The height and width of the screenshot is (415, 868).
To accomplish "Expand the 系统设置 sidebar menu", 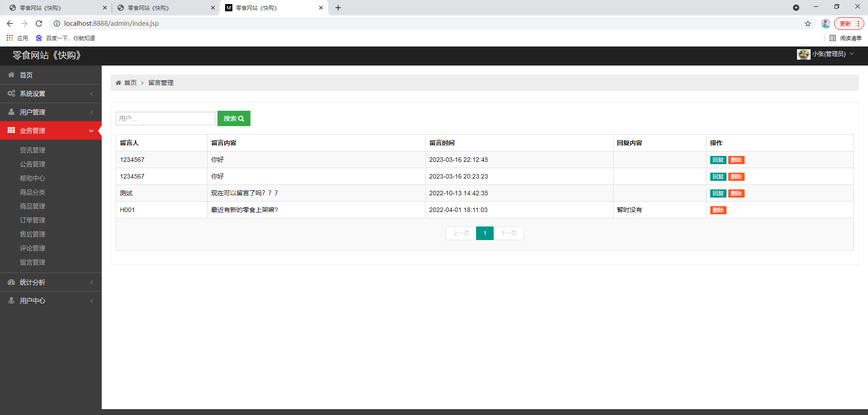I will (x=51, y=94).
